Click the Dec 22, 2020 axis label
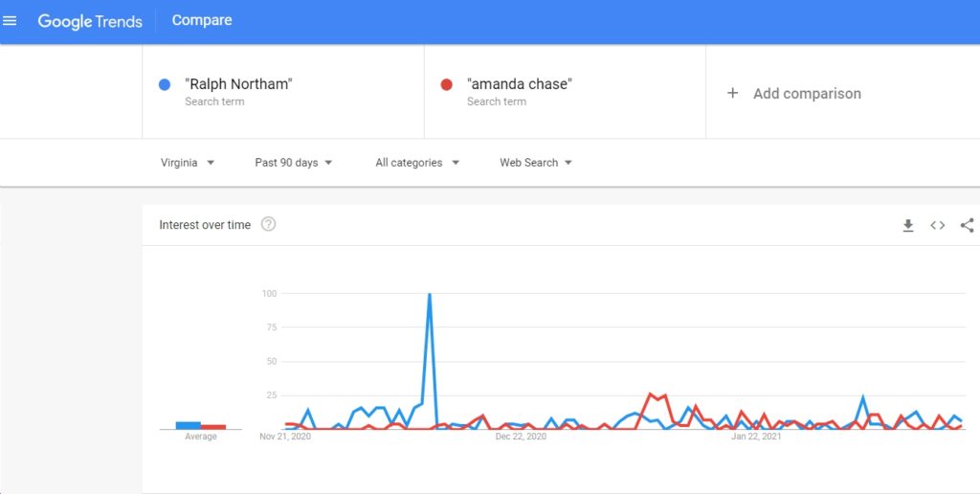The image size is (980, 494). [x=521, y=437]
